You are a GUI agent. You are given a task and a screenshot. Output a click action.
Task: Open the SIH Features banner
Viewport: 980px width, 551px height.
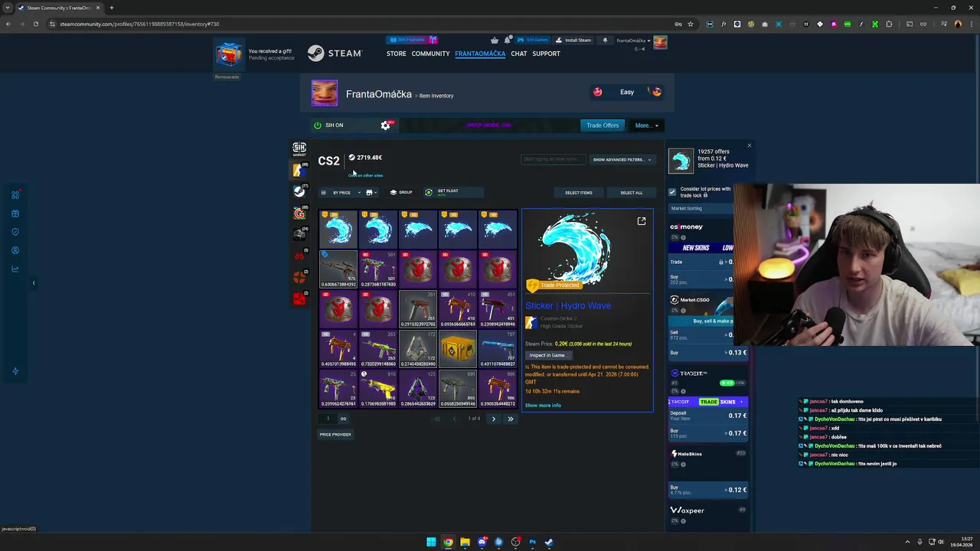tap(412, 40)
